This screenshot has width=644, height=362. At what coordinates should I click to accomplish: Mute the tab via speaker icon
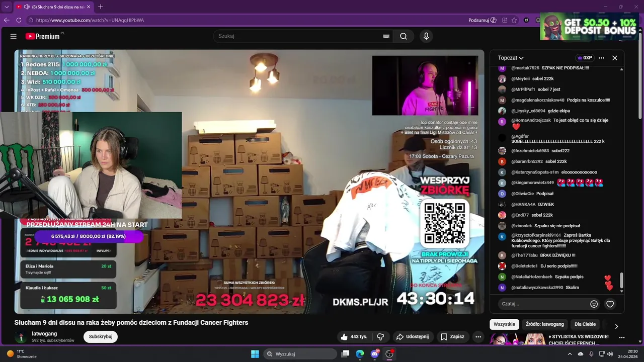(x=26, y=7)
